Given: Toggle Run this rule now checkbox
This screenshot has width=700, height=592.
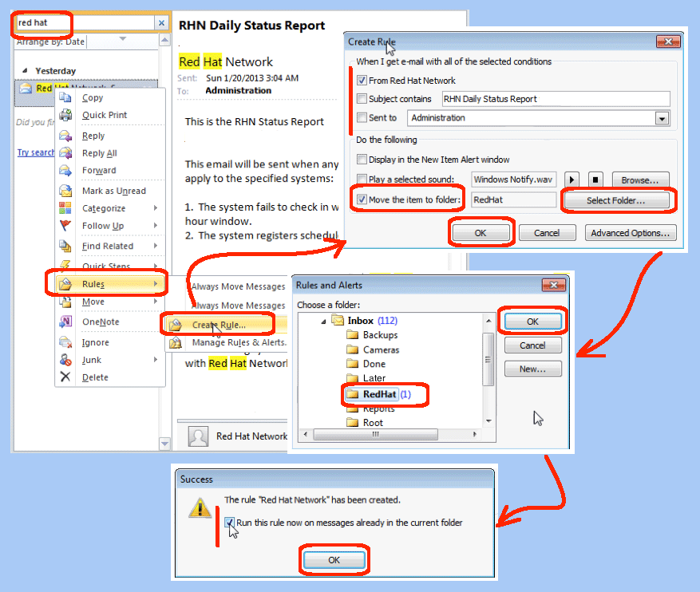Looking at the screenshot, I should pyautogui.click(x=229, y=522).
